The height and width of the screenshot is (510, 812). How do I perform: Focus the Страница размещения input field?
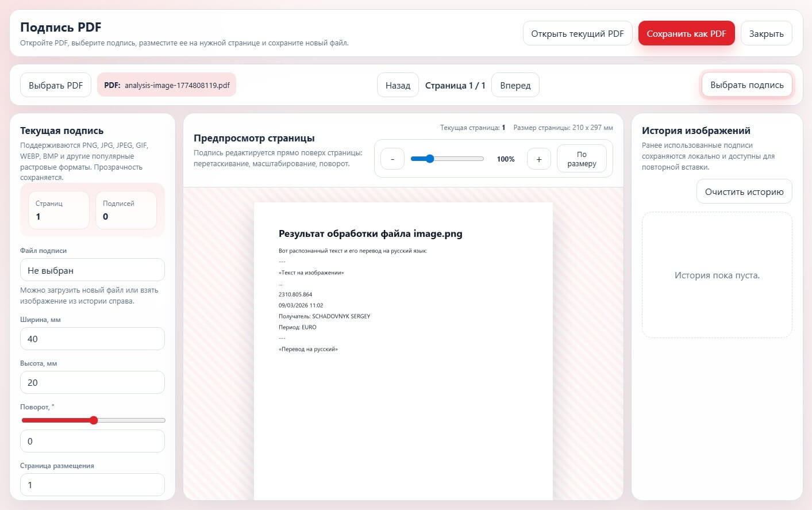point(93,485)
